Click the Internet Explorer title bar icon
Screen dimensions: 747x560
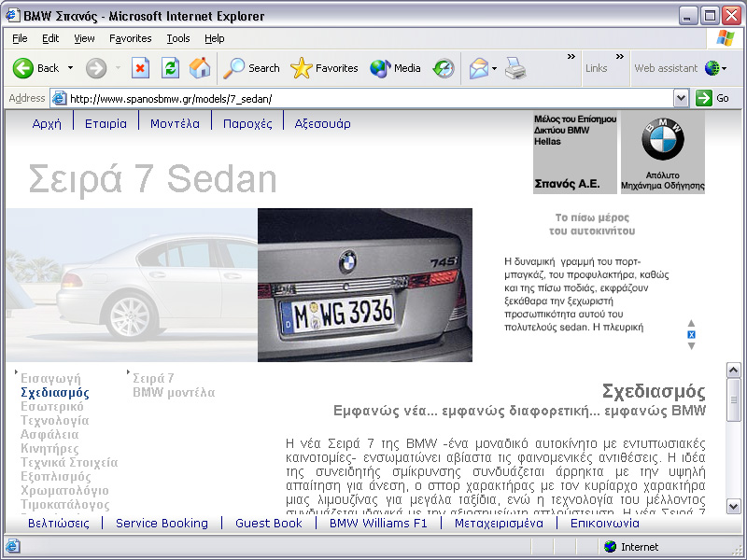(13, 16)
